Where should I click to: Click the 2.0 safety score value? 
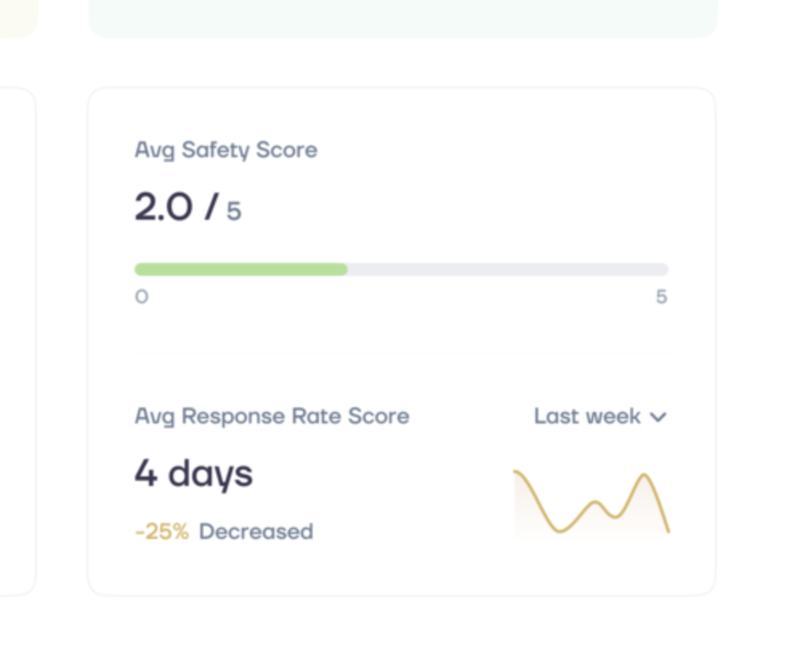(164, 208)
